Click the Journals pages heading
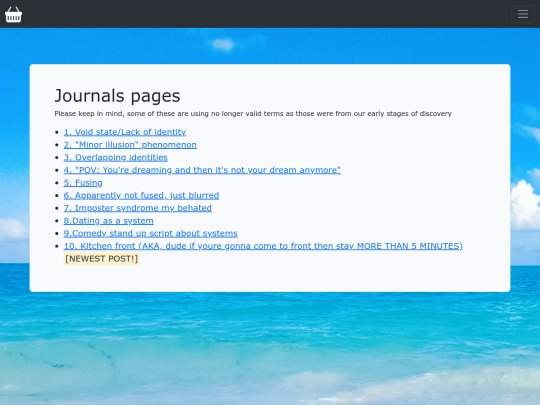Screen dimensions: 540x405 click(117, 96)
